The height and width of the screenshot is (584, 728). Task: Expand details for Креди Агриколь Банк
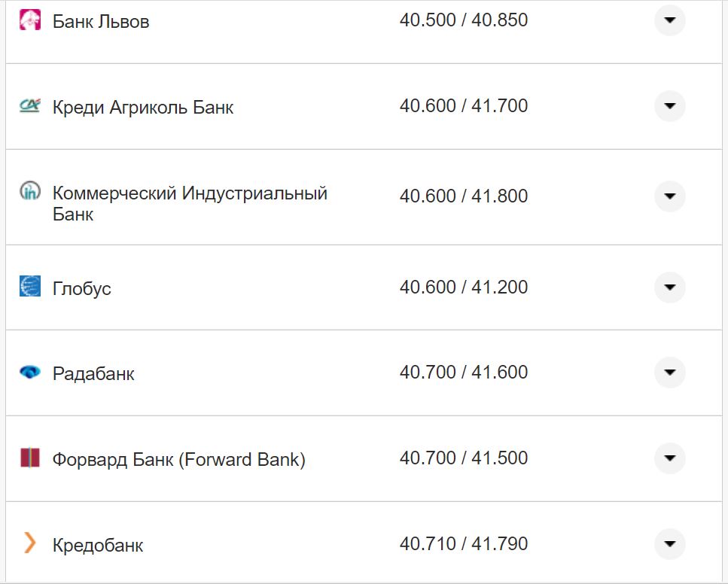point(669,106)
